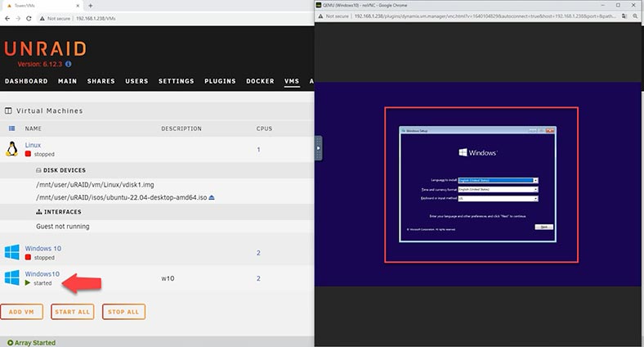Viewport: 644px width, 347px height.
Task: Select the VMS tab
Action: coord(292,81)
